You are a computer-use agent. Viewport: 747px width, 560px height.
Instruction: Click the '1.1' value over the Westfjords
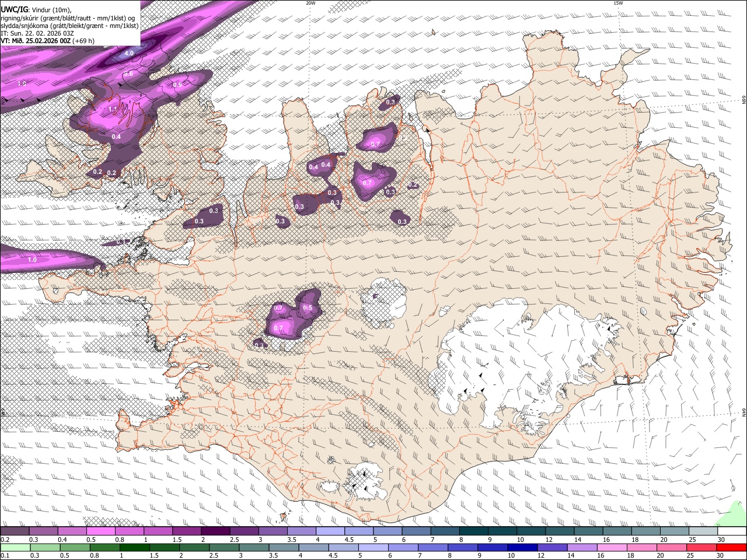click(x=113, y=109)
